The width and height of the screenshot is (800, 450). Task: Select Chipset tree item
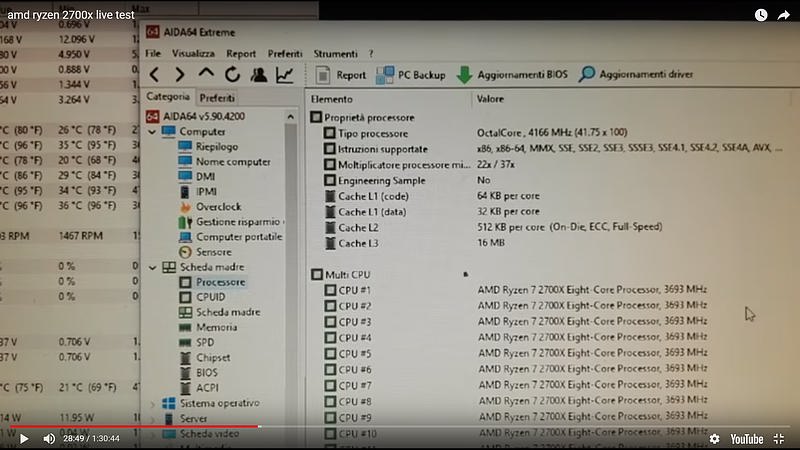pos(205,358)
